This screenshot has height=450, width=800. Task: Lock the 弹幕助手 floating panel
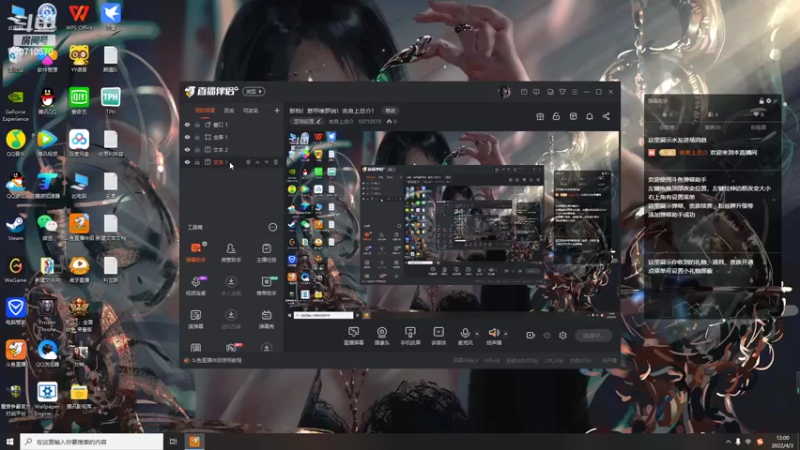pos(762,101)
